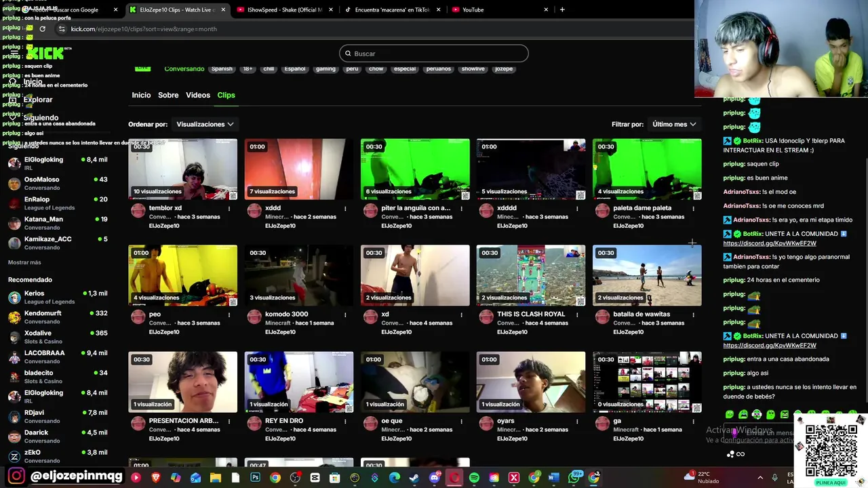This screenshot has height=488, width=868.
Task: Open options menu for 'paleta dame paleta' clip
Action: (693, 209)
